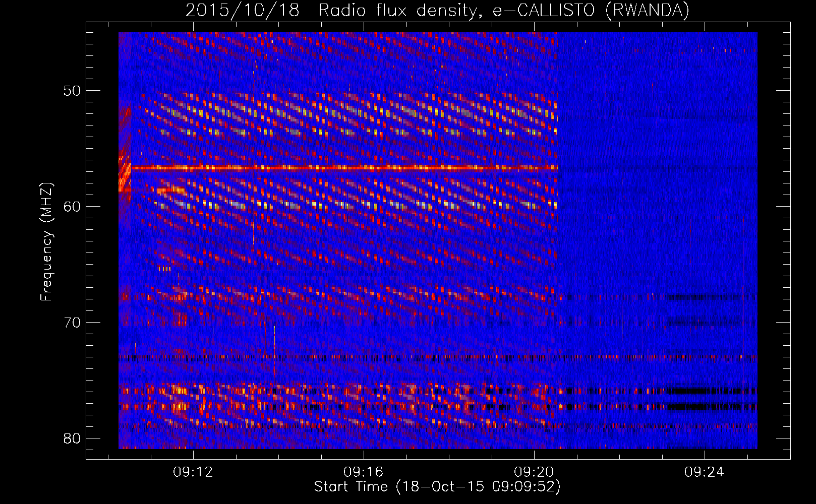Click the 70 frequency tick label
Viewport: 816px width, 504px height.
tap(72, 322)
